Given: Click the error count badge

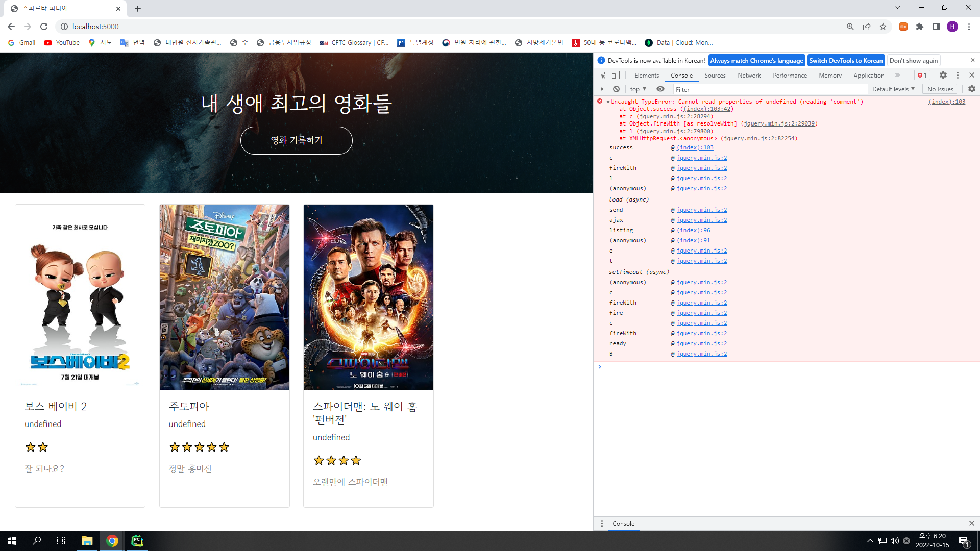Looking at the screenshot, I should 922,75.
